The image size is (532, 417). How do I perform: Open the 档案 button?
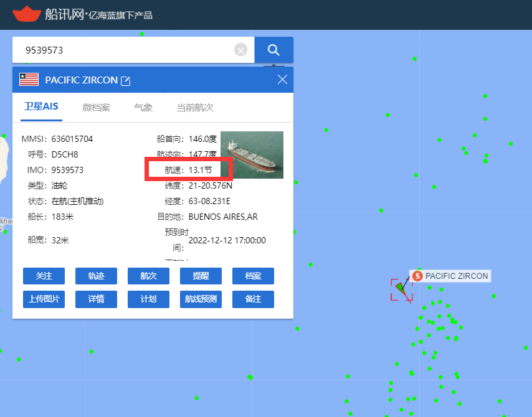click(x=253, y=276)
